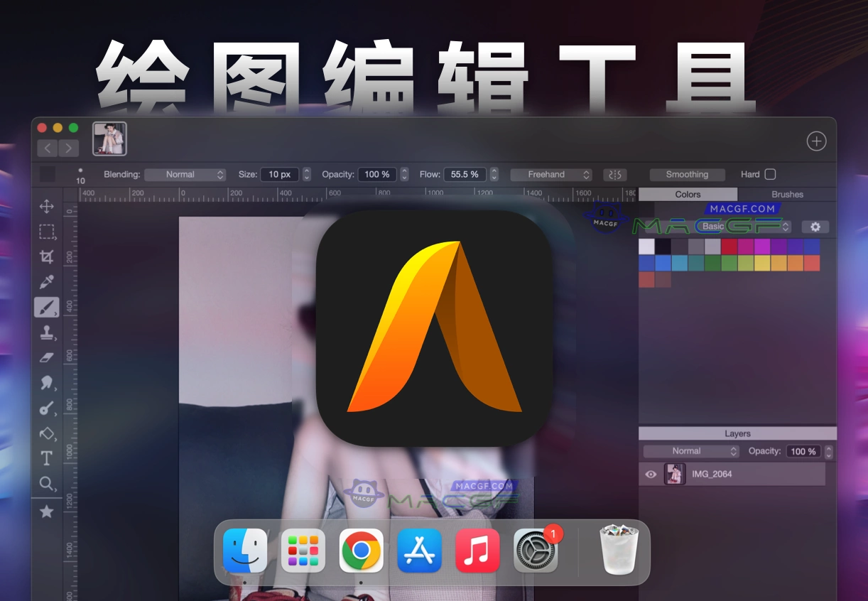Select the Text tool
The image size is (868, 601).
47,458
